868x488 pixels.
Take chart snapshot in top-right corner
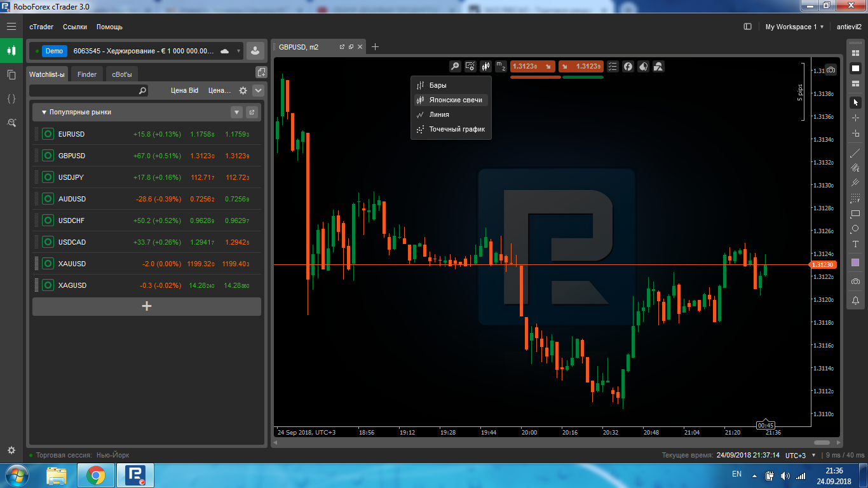click(x=831, y=70)
